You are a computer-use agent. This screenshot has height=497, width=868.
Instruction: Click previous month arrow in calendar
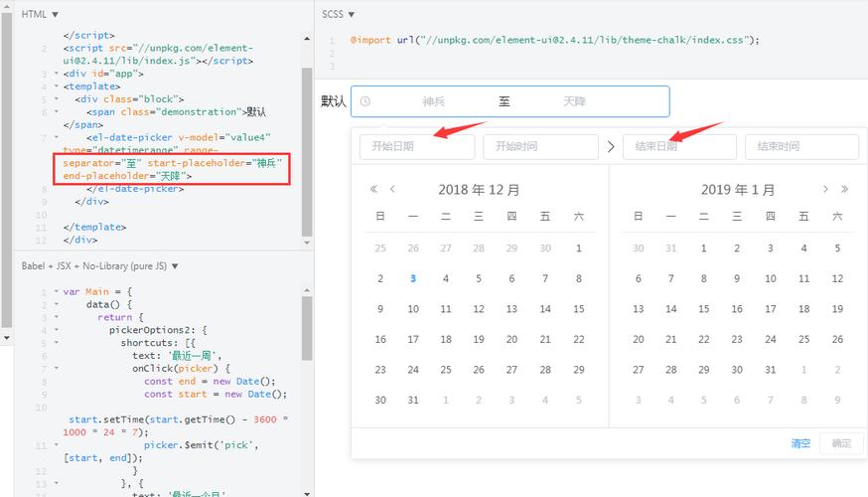393,189
